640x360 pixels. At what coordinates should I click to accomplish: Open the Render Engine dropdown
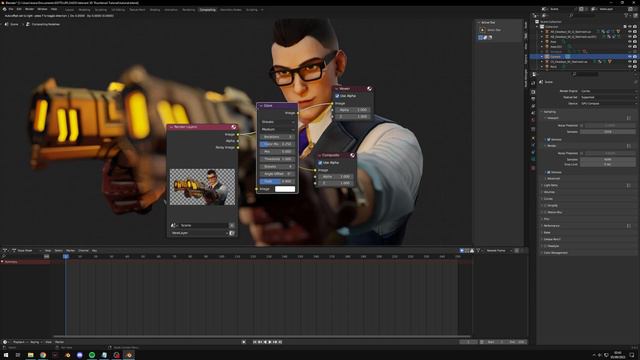point(608,91)
